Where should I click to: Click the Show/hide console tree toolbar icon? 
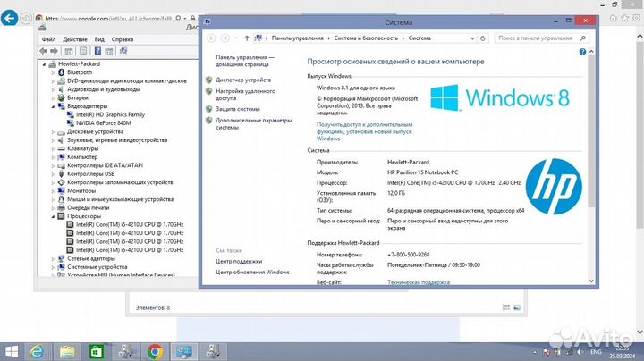coord(69,51)
